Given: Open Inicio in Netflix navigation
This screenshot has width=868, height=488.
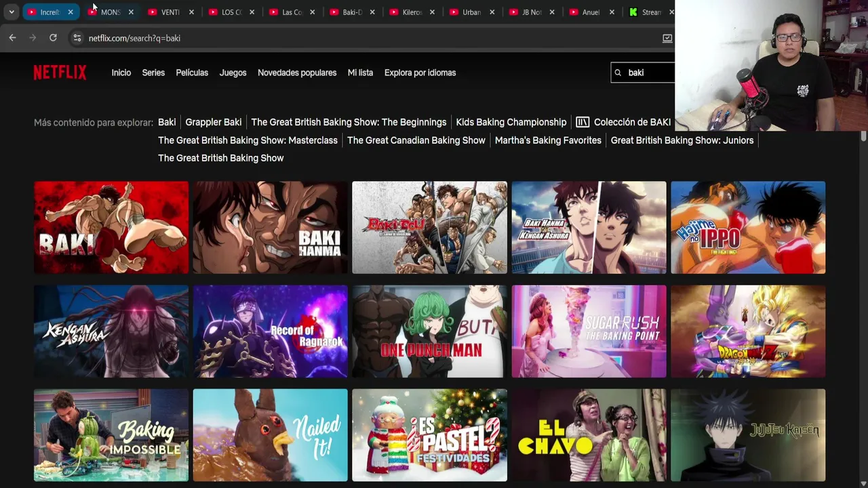Looking at the screenshot, I should click(121, 73).
